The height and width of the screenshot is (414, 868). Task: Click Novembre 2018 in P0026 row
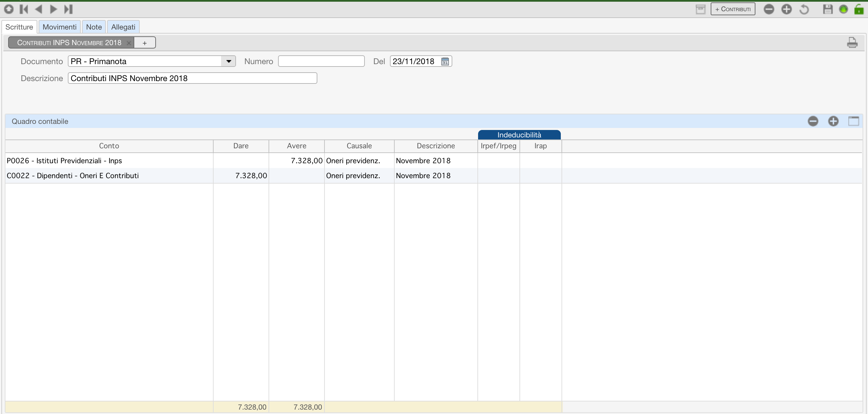423,161
